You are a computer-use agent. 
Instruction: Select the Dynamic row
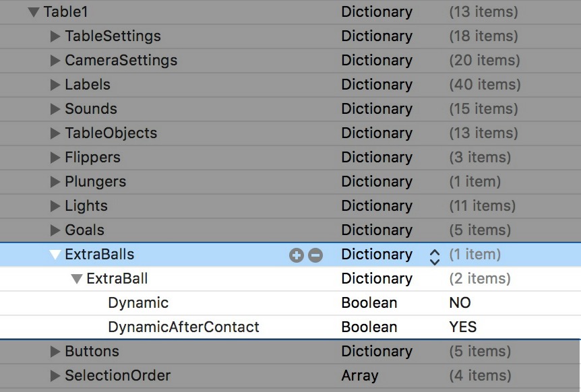pos(137,303)
